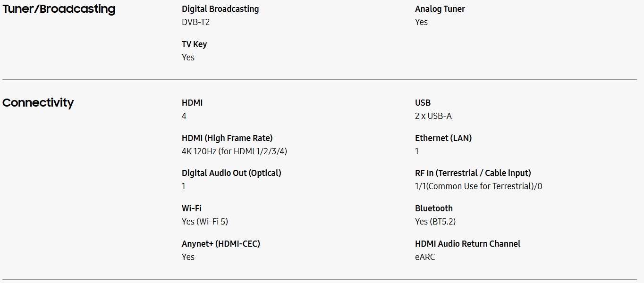Click the HDMI (High Frame Rate) label
Viewport: 644px width, 283px height.
click(227, 138)
